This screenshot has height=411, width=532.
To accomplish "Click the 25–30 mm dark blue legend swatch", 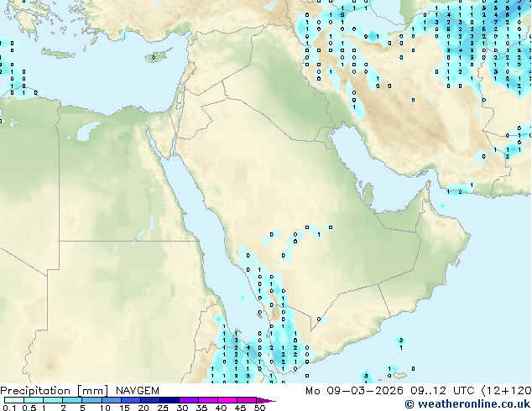I will click(170, 400).
